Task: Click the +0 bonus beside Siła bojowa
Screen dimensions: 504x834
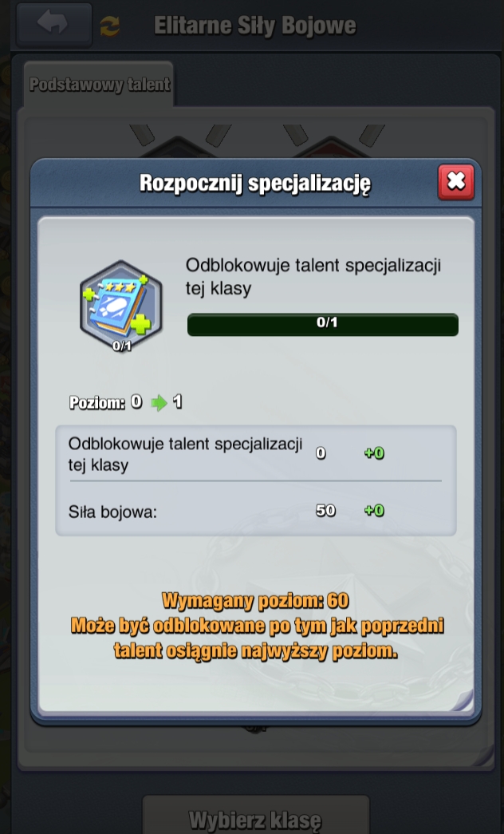Action: 374,511
